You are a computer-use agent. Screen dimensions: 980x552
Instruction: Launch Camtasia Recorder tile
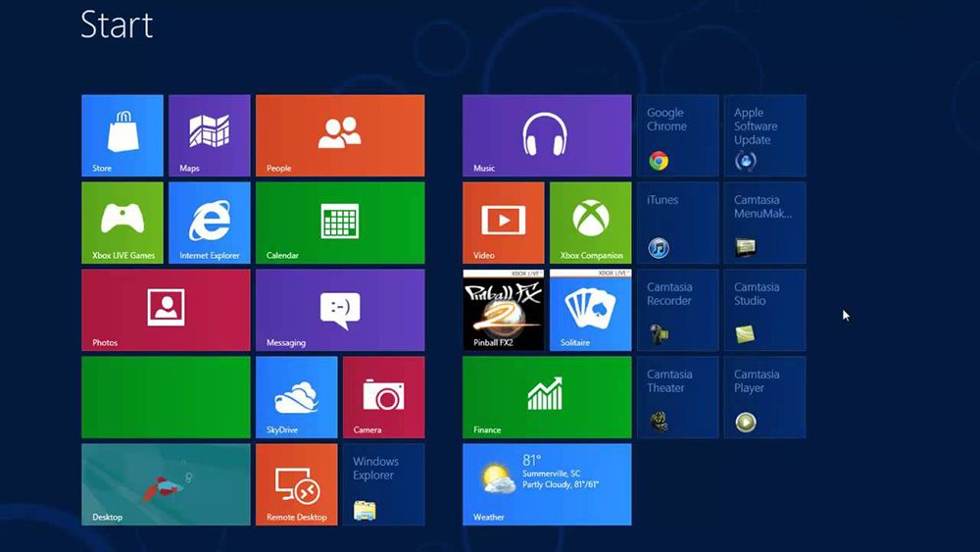(x=678, y=310)
